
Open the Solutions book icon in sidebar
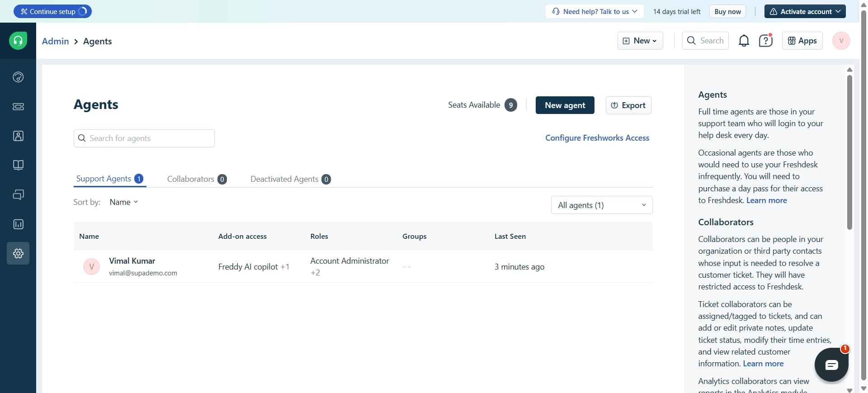click(18, 165)
